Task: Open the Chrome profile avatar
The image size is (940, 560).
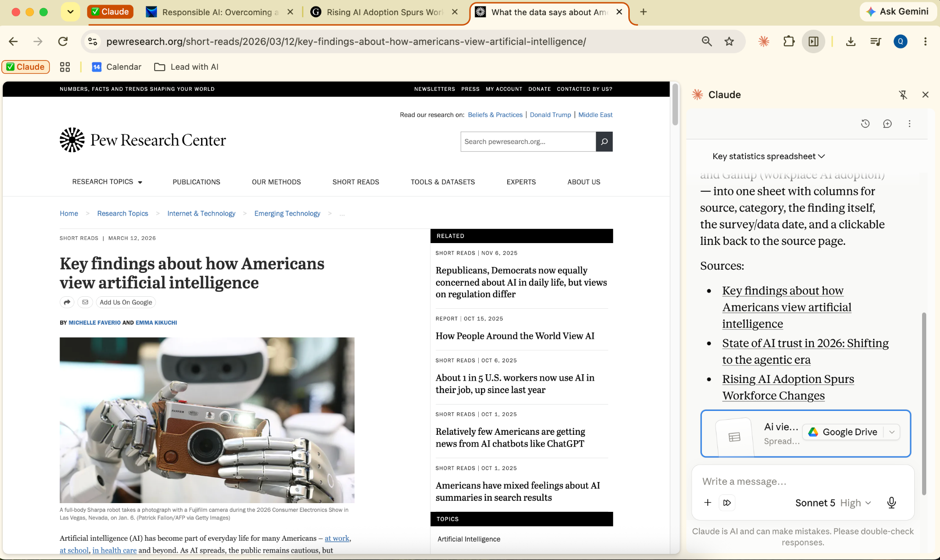Action: click(900, 42)
